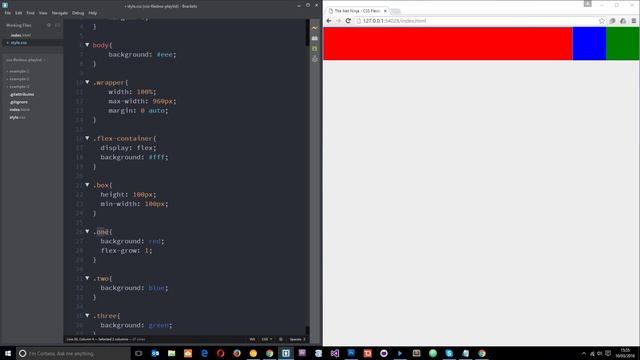Open Visual Studio from the taskbar
The width and height of the screenshot is (640, 360).
(x=335, y=353)
